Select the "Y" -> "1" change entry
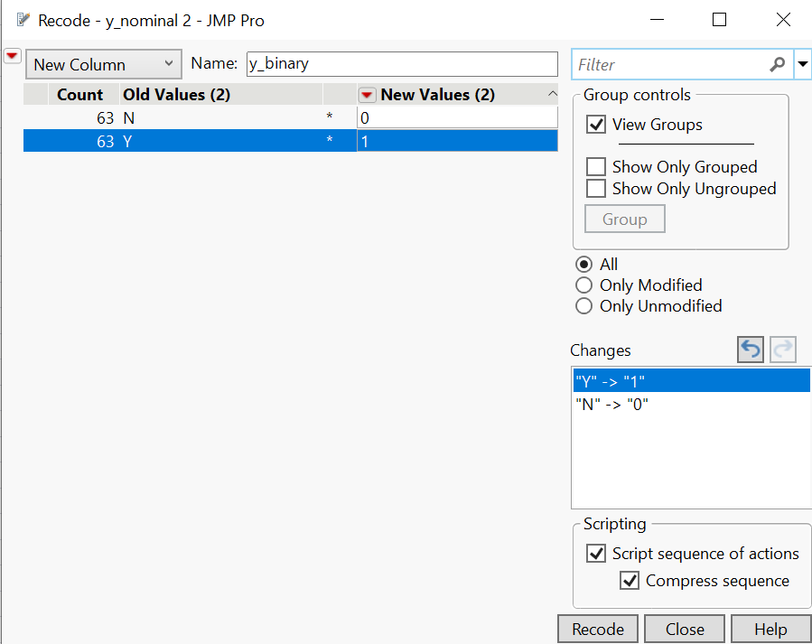812x644 pixels. click(610, 382)
